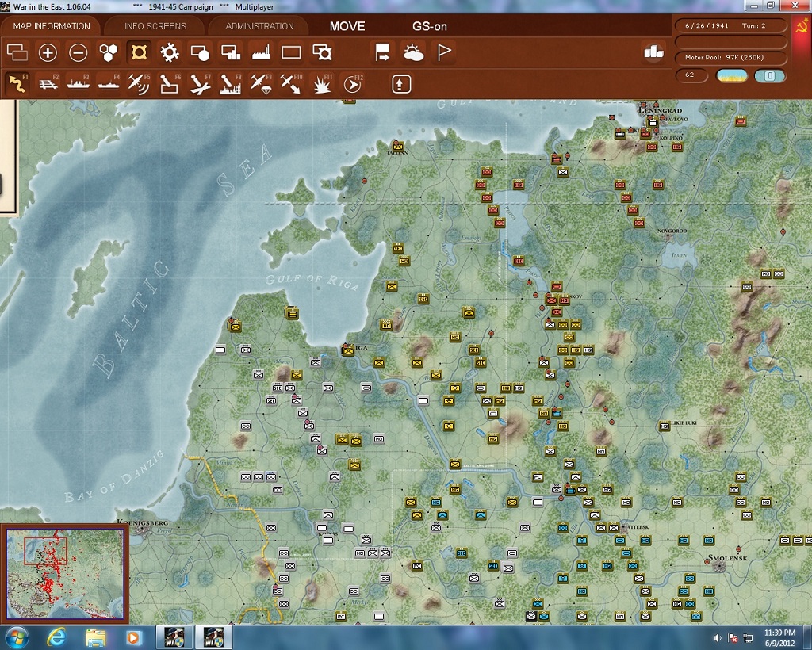
Task: Click the Soviet hammer and sickle flag
Action: (x=801, y=25)
